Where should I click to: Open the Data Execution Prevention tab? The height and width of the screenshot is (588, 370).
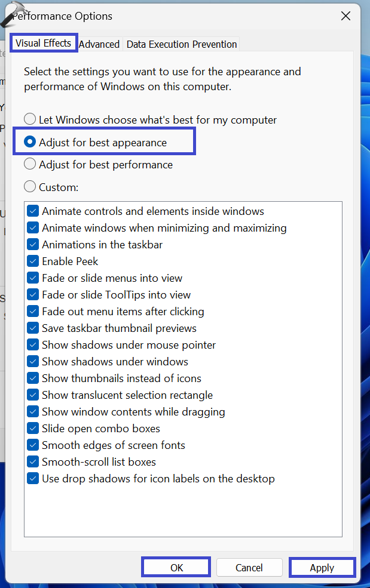[x=182, y=44]
